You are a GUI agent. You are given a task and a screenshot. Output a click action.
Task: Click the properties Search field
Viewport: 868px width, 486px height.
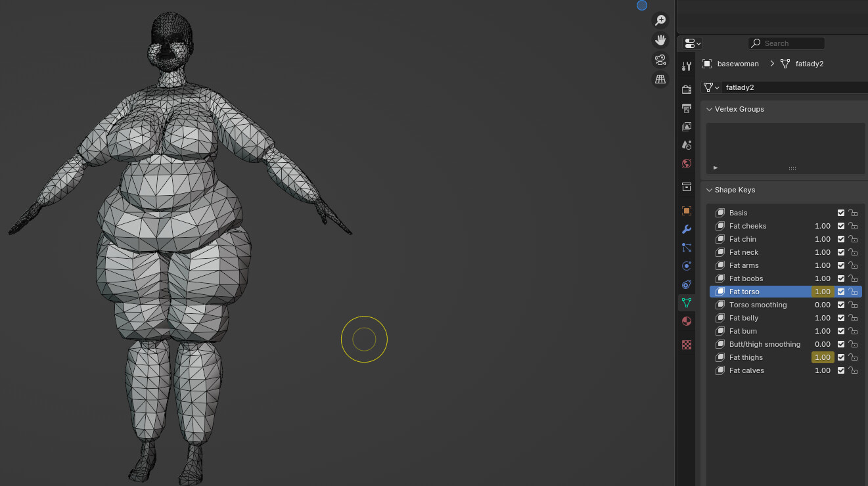(x=787, y=43)
